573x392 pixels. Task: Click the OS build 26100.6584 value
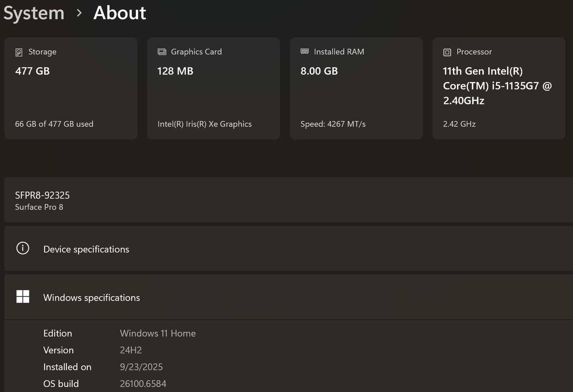pos(143,384)
